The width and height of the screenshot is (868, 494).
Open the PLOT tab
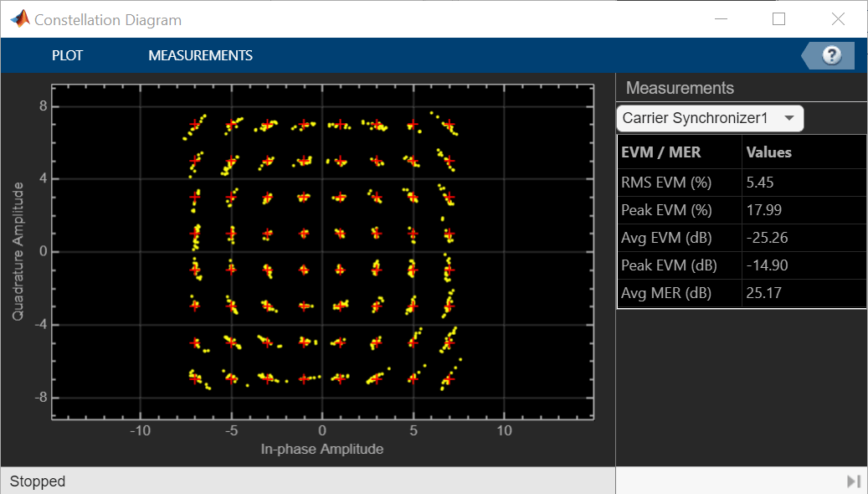pos(67,55)
